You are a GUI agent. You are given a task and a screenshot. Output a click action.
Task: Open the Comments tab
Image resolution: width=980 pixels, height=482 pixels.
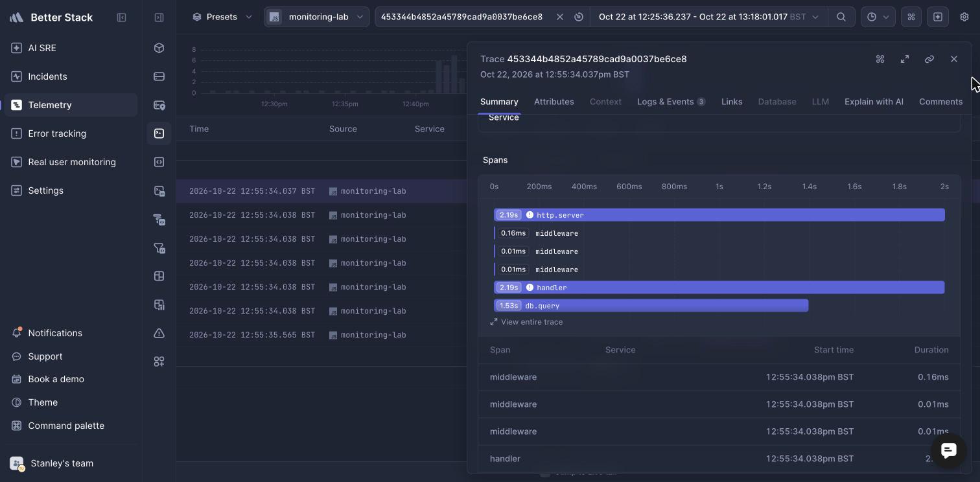[x=940, y=102]
